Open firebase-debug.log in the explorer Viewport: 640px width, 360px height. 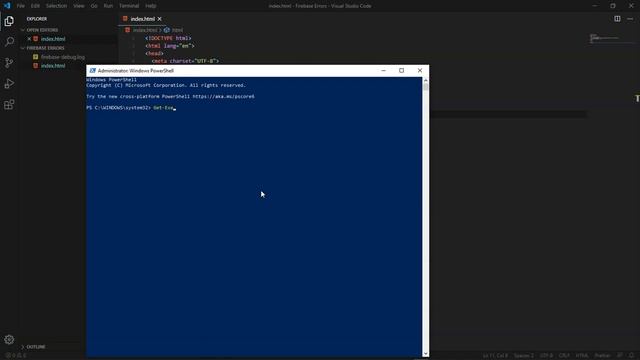tap(63, 57)
